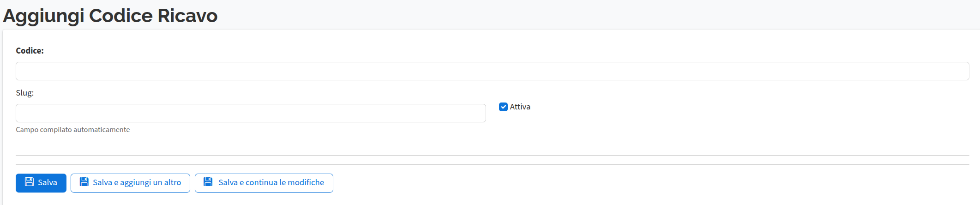Click the Slug: field label
This screenshot has width=980, height=205.
click(x=24, y=93)
